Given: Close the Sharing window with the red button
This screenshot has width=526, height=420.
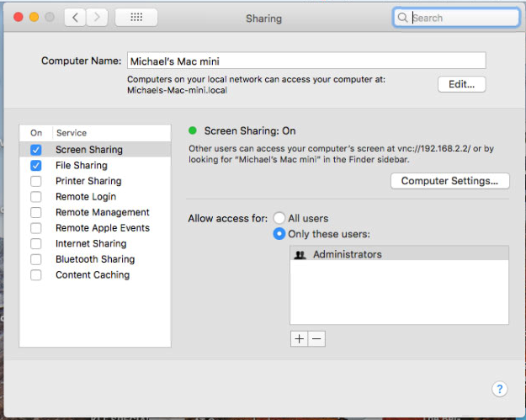Looking at the screenshot, I should click(19, 17).
